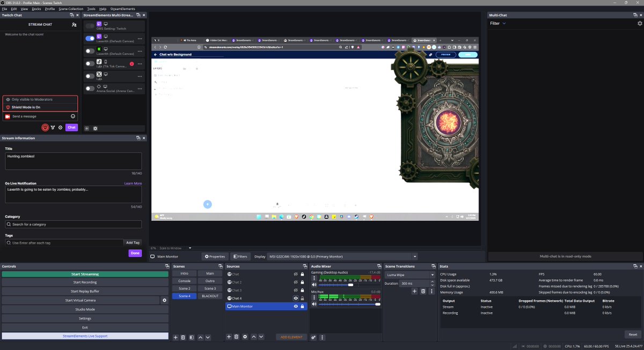Enable the TikTok Canvas channel switch
This screenshot has width=644, height=350.
click(90, 63)
